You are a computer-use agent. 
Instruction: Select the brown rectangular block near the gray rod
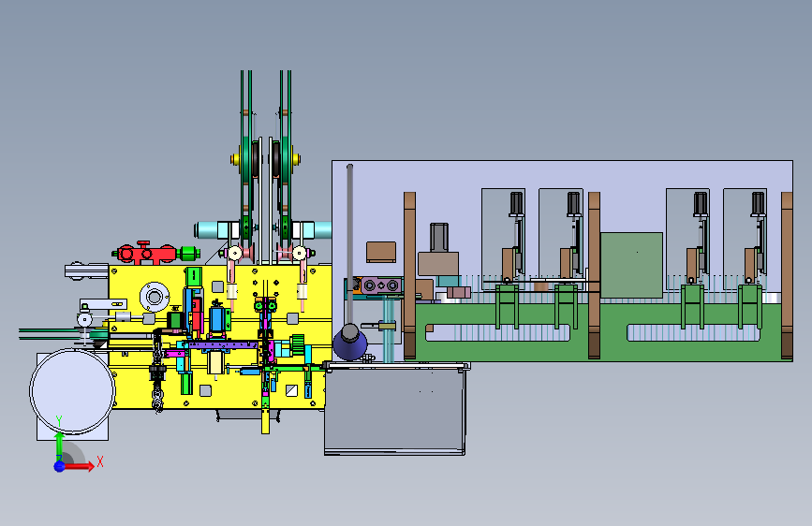point(381,252)
